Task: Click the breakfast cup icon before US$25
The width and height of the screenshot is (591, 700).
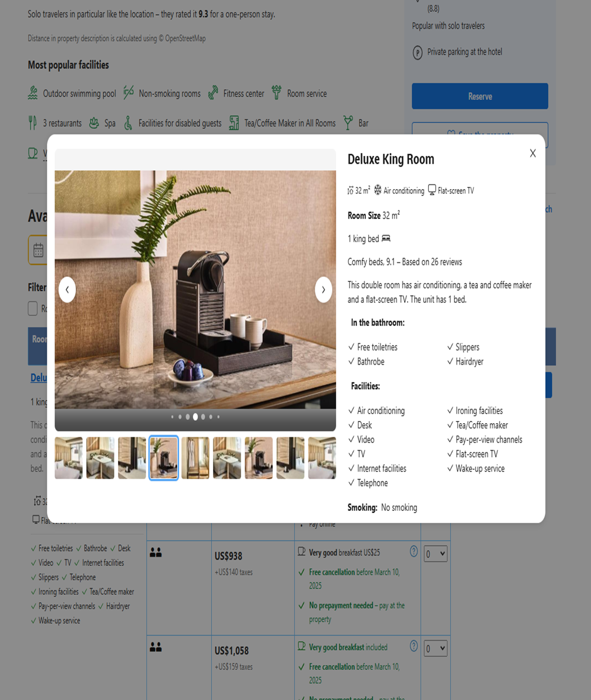Action: pyautogui.click(x=302, y=552)
